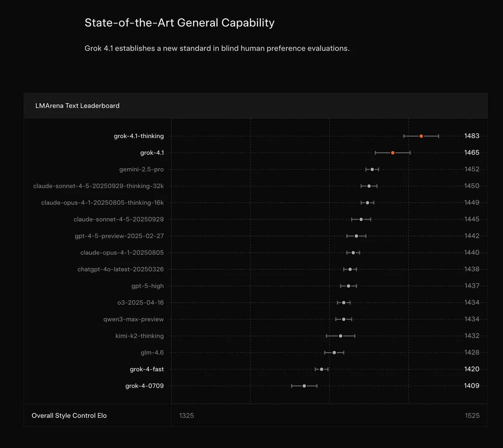Select the gemini-2.5-pro model label

pyautogui.click(x=141, y=169)
